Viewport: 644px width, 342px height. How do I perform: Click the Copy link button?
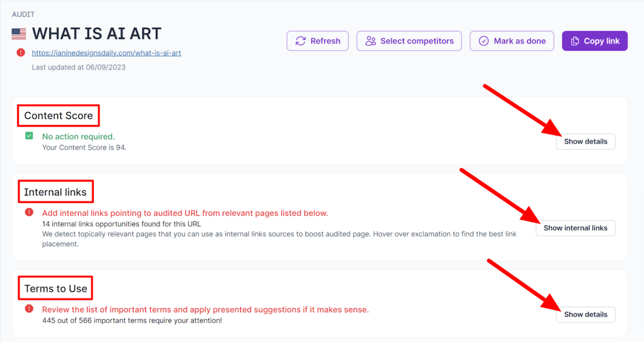(x=594, y=40)
